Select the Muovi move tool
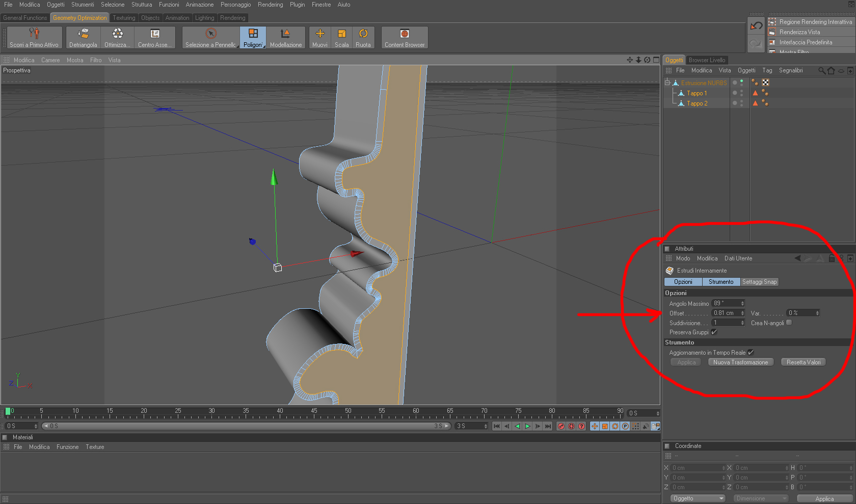Image resolution: width=856 pixels, height=504 pixels. (320, 38)
